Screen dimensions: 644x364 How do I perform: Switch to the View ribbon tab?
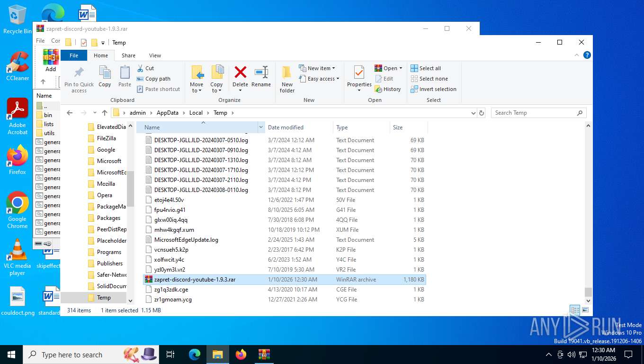155,55
